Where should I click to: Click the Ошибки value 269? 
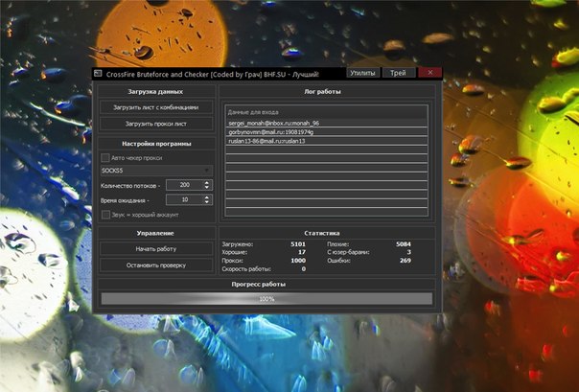tap(405, 261)
